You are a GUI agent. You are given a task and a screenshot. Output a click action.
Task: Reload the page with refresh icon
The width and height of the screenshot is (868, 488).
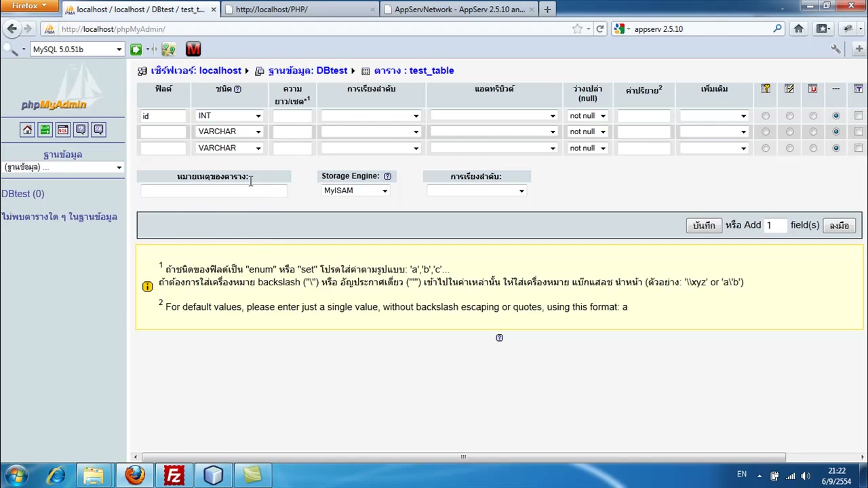(600, 29)
